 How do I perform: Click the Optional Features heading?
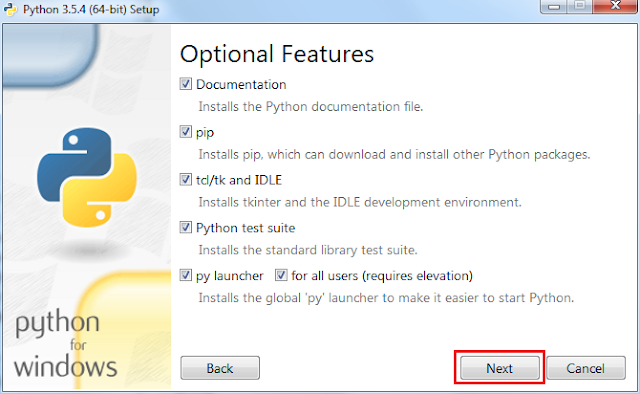277,54
